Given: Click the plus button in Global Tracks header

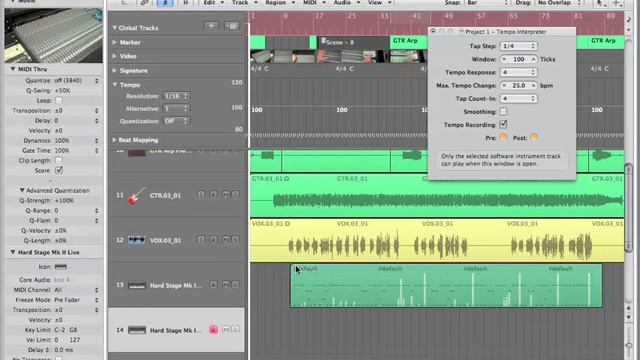Looking at the screenshot, I should click(211, 26).
